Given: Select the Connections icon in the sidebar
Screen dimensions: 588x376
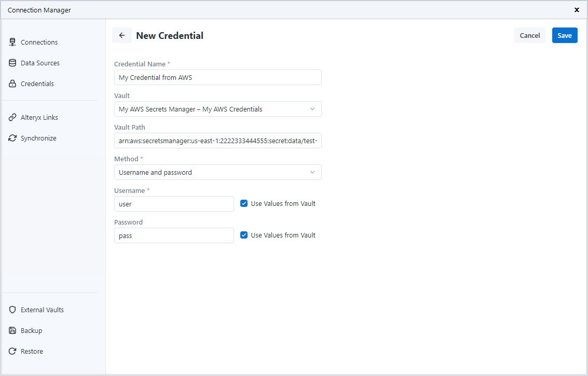Looking at the screenshot, I should point(12,42).
